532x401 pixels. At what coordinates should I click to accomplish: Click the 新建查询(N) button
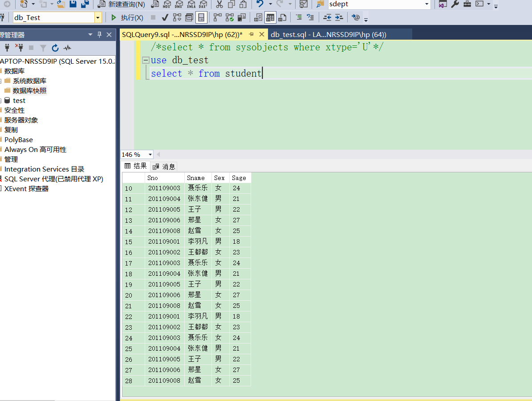pos(122,4)
